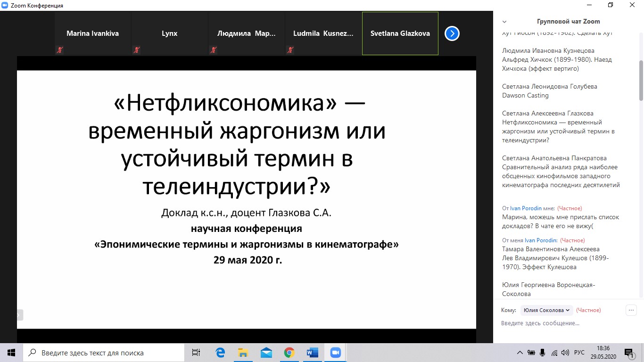Click chat text 'Светлана Леонидовна Голубева'
This screenshot has width=644, height=362.
click(x=550, y=86)
